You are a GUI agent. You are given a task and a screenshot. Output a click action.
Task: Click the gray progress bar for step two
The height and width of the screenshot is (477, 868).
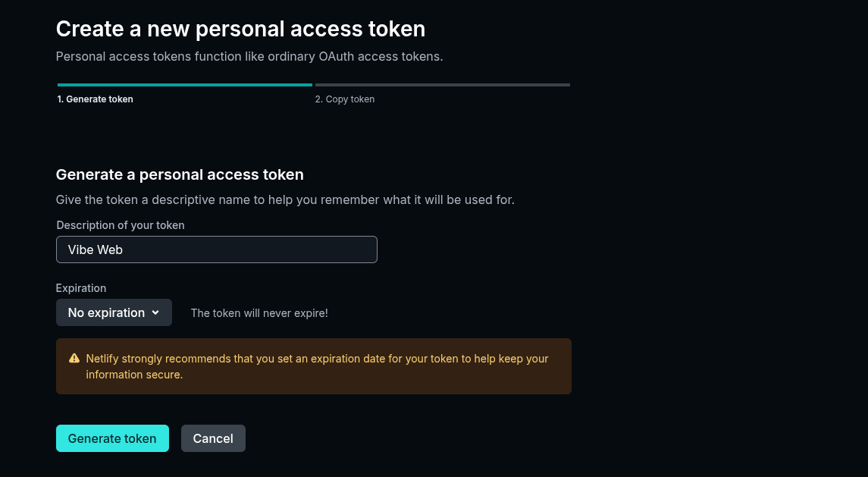coord(442,85)
